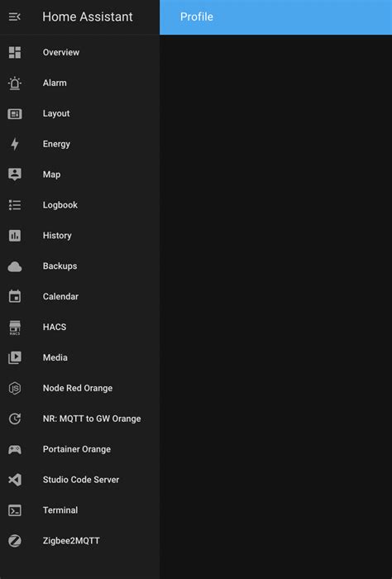
Task: Open the Calendar panel
Action: click(79, 296)
